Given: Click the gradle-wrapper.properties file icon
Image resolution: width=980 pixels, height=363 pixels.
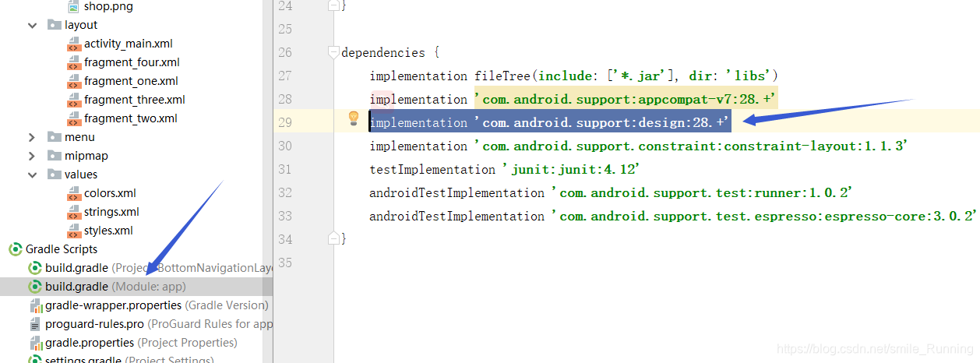Looking at the screenshot, I should (35, 305).
